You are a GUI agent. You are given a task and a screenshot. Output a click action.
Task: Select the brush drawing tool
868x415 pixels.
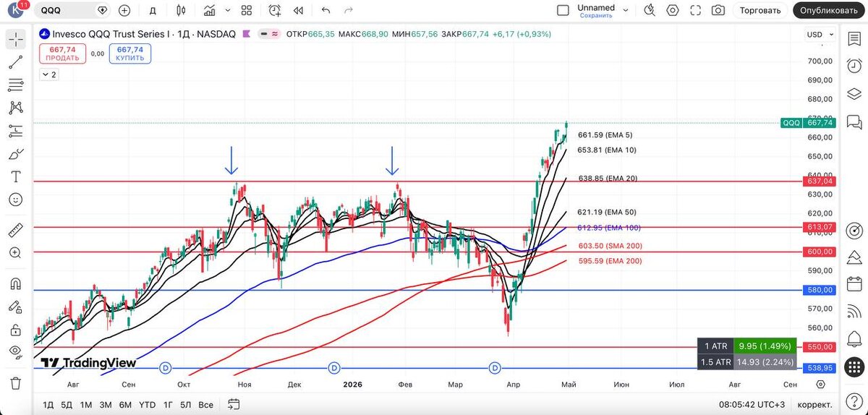(15, 154)
